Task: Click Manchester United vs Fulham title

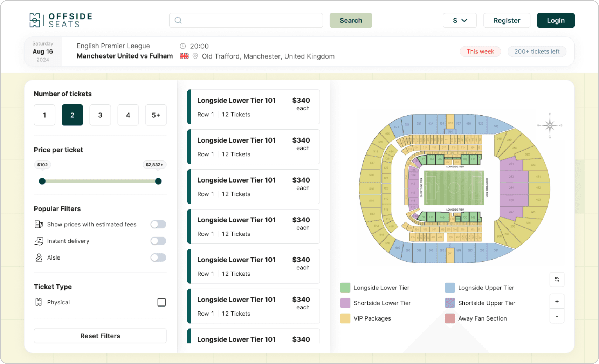Action: click(125, 56)
